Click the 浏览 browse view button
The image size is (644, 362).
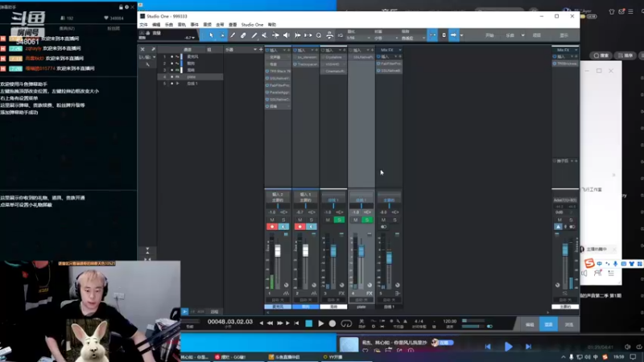pos(568,324)
